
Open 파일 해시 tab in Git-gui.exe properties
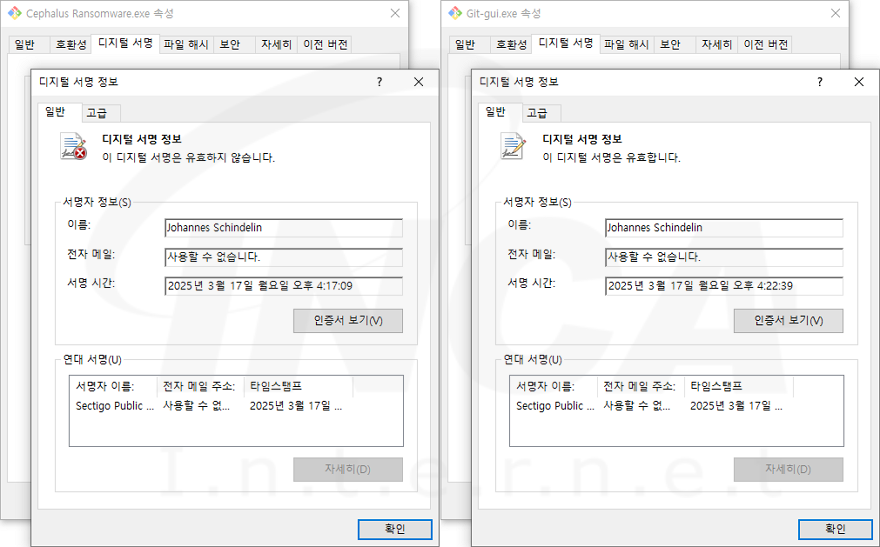pos(626,45)
